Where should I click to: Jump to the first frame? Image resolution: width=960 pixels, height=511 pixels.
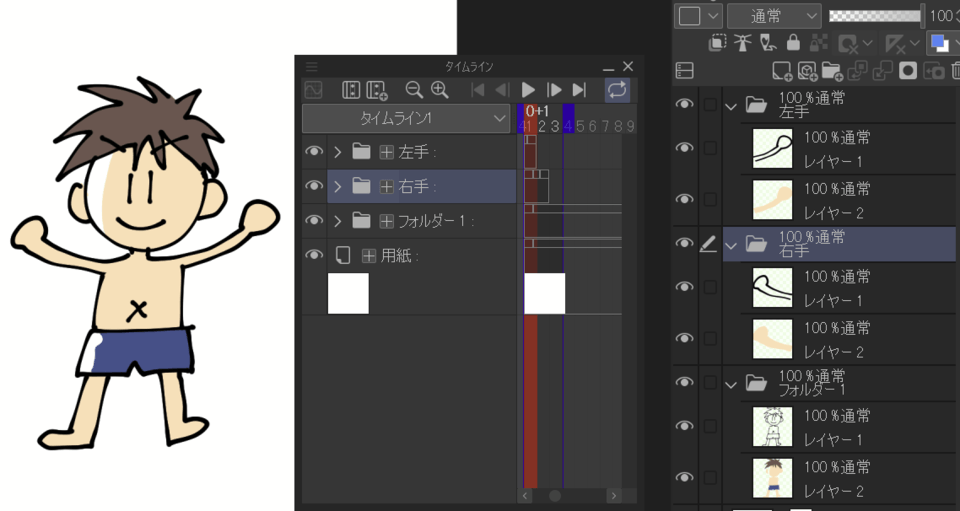tap(478, 90)
